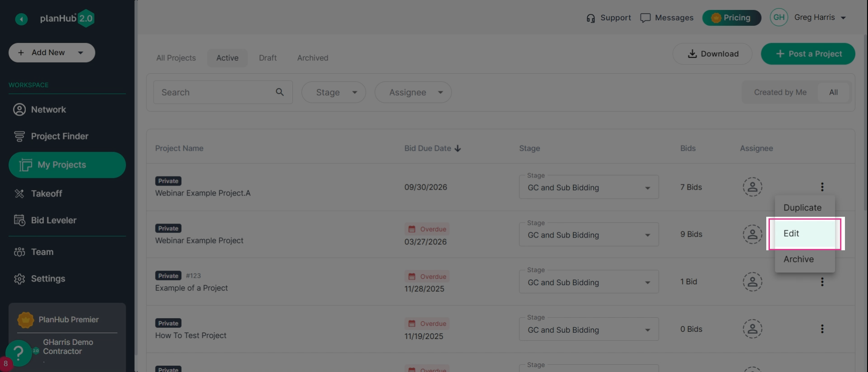Screen dimensions: 868x372
Task: Click the 1 Bid count
Action: (689, 281)
